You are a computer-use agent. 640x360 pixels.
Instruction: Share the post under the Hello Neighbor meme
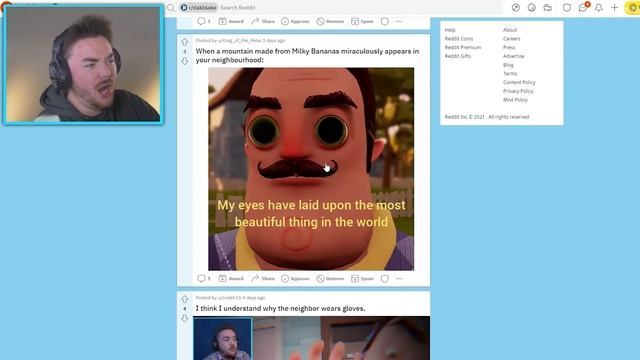263,278
